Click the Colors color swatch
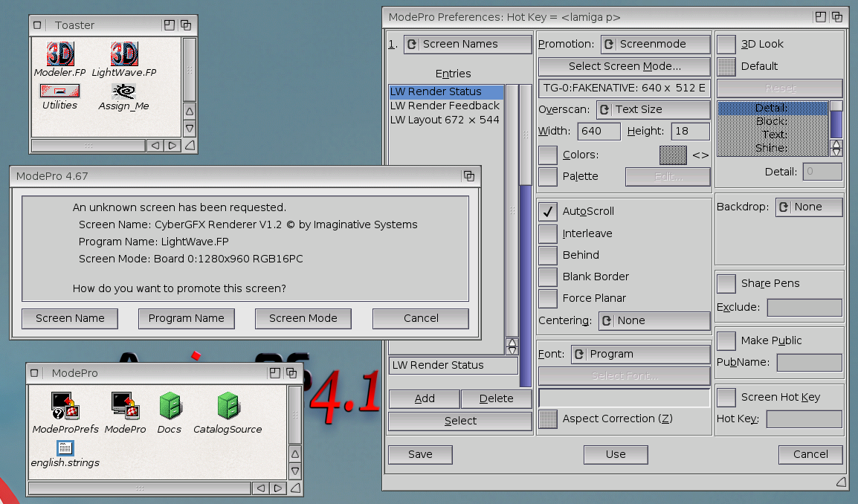Image resolution: width=858 pixels, height=504 pixels. click(x=672, y=155)
